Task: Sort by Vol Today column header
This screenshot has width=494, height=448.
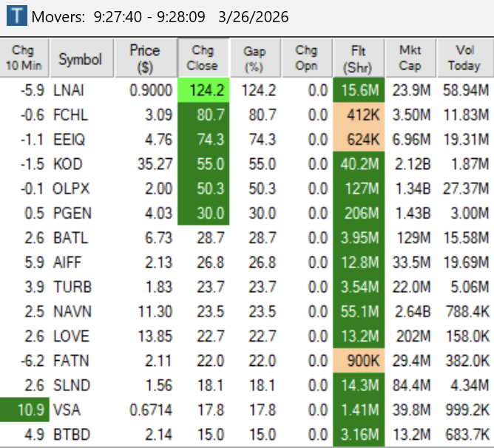Action: pyautogui.click(x=465, y=58)
